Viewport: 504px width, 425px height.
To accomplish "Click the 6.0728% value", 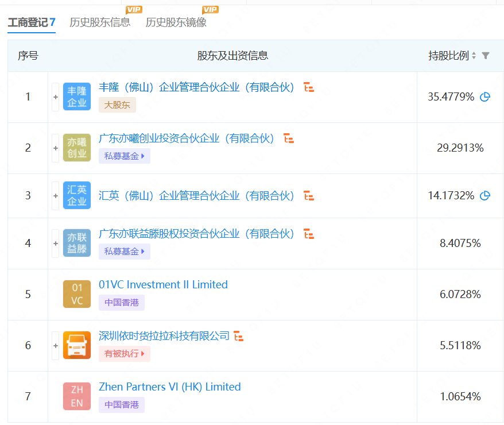I will pyautogui.click(x=460, y=294).
